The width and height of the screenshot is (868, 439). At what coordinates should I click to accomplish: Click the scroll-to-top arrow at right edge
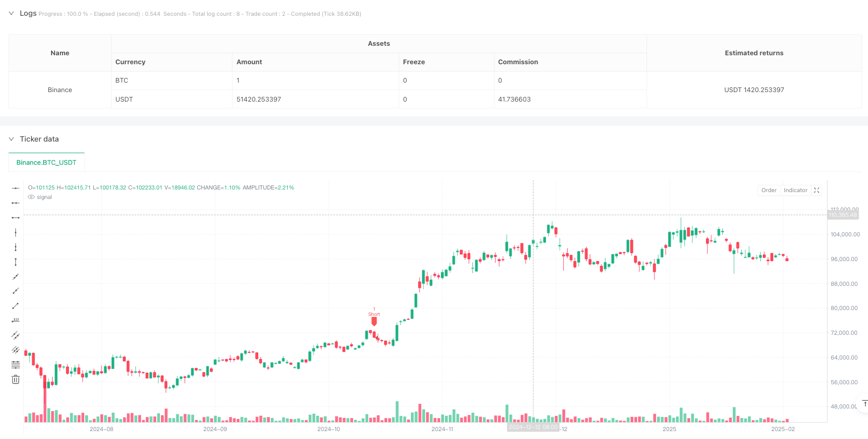tap(864, 404)
